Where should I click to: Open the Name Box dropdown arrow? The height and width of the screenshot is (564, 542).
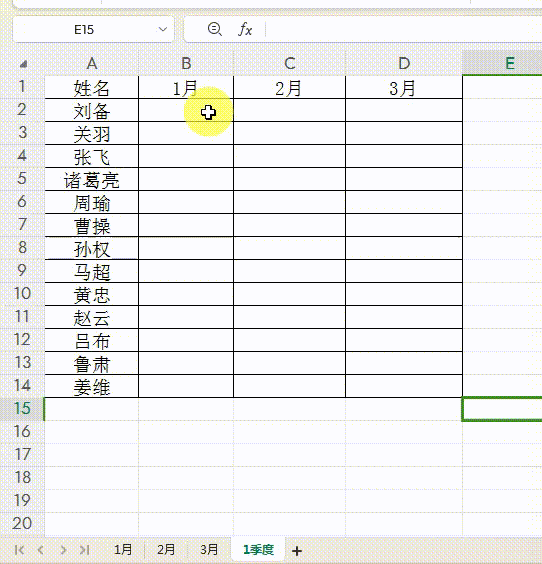point(163,29)
